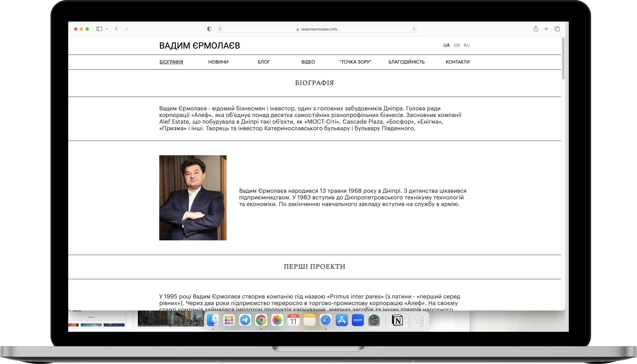Open the sidebar options chevron dropdown

[x=107, y=29]
